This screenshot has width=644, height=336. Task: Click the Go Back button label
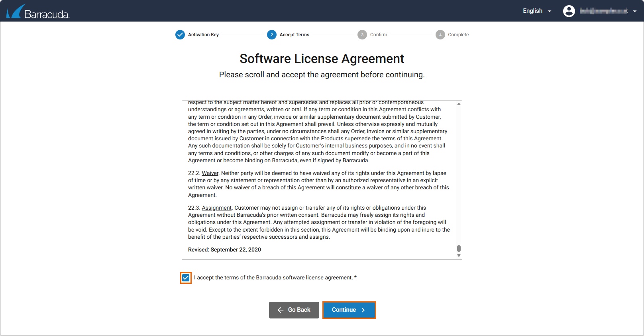(299, 310)
